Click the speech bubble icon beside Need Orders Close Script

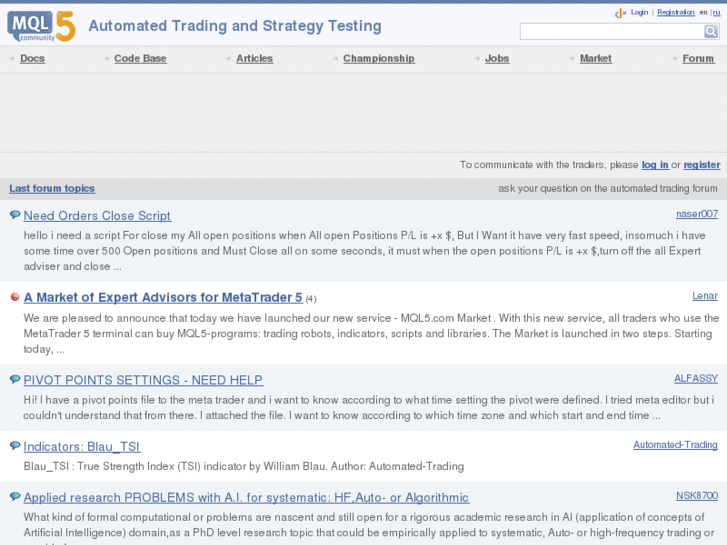click(15, 215)
